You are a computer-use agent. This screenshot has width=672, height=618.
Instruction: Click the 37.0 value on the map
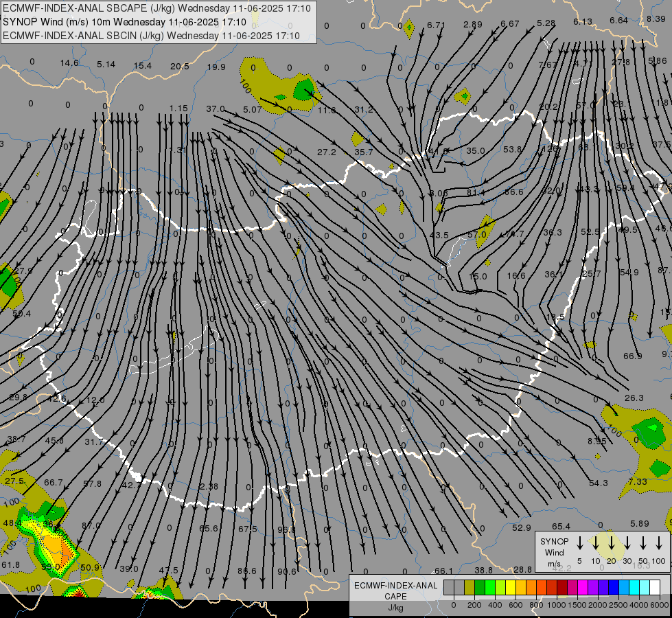click(216, 109)
